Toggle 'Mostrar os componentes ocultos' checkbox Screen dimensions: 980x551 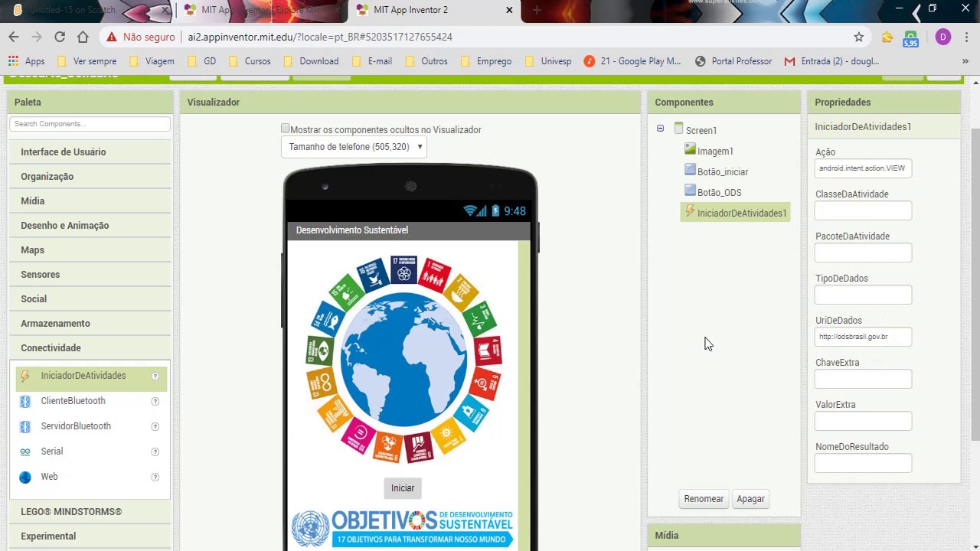(x=286, y=129)
